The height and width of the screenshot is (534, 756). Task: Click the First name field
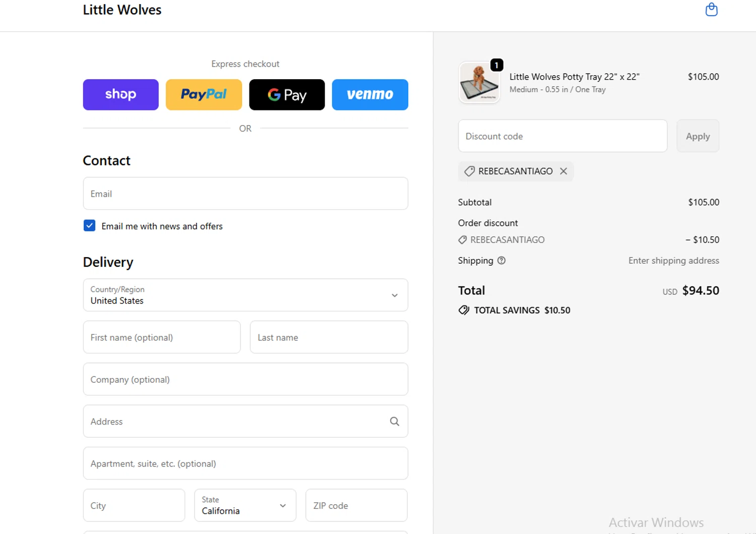(x=162, y=337)
